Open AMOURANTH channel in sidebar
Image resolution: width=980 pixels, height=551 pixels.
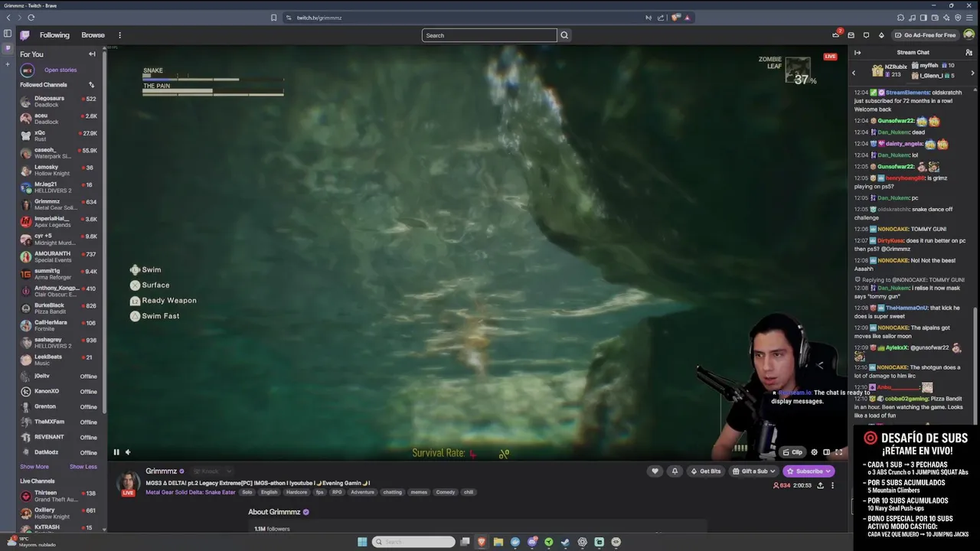point(61,257)
